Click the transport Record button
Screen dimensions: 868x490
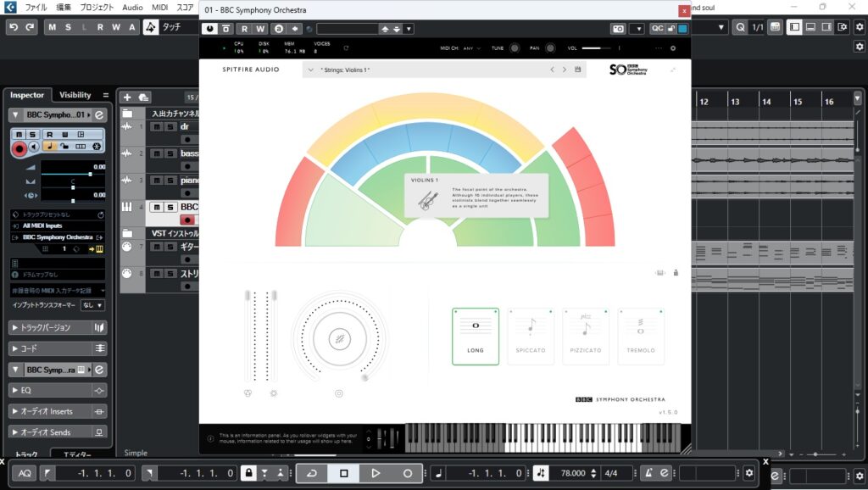pos(408,473)
